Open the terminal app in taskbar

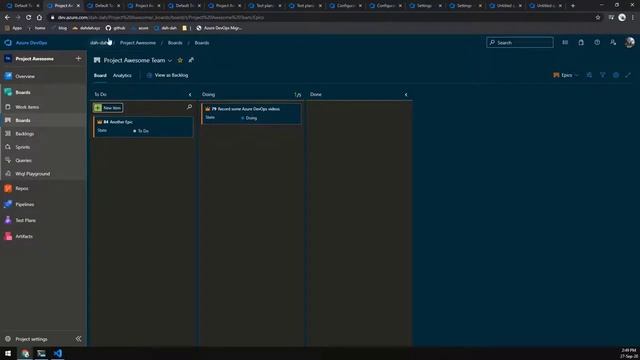tap(41, 353)
